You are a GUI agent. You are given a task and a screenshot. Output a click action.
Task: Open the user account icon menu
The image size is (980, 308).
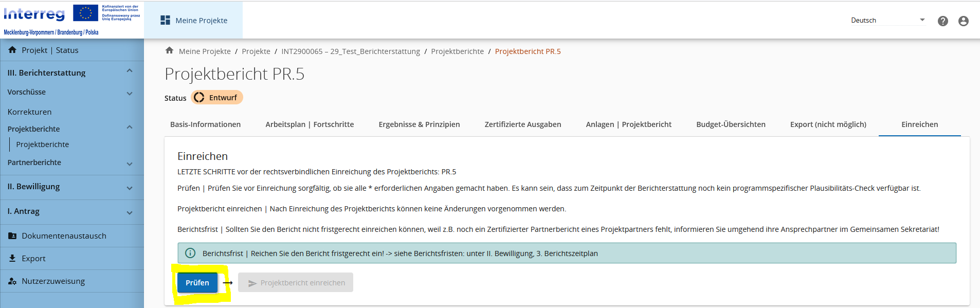pos(963,21)
